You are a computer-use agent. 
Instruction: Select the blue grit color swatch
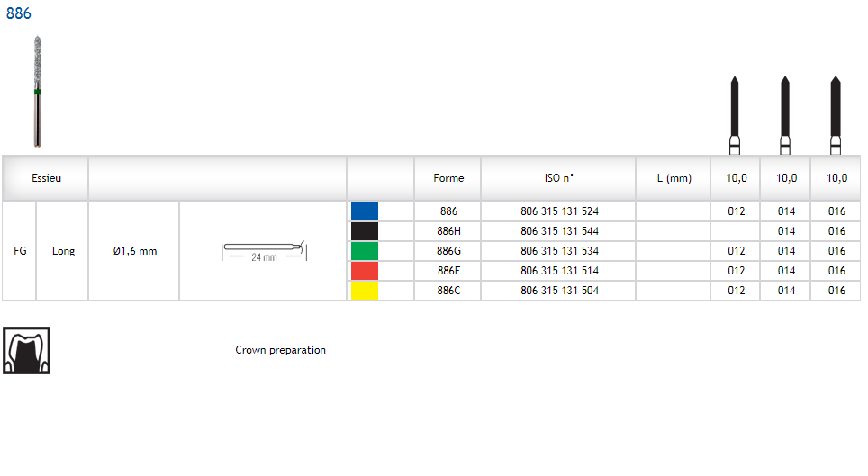click(x=365, y=211)
